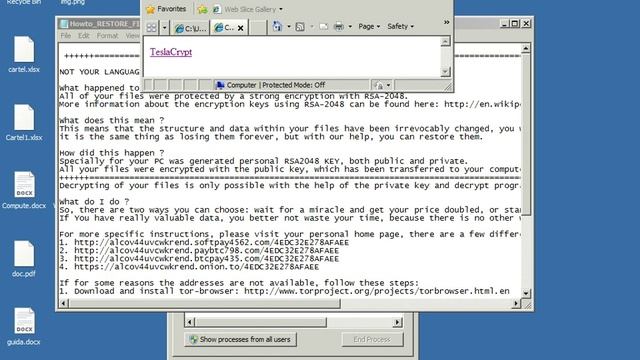Click Notepad vertical scrollbar up arrow
The height and width of the screenshot is (360, 640).
pyautogui.click(x=526, y=49)
